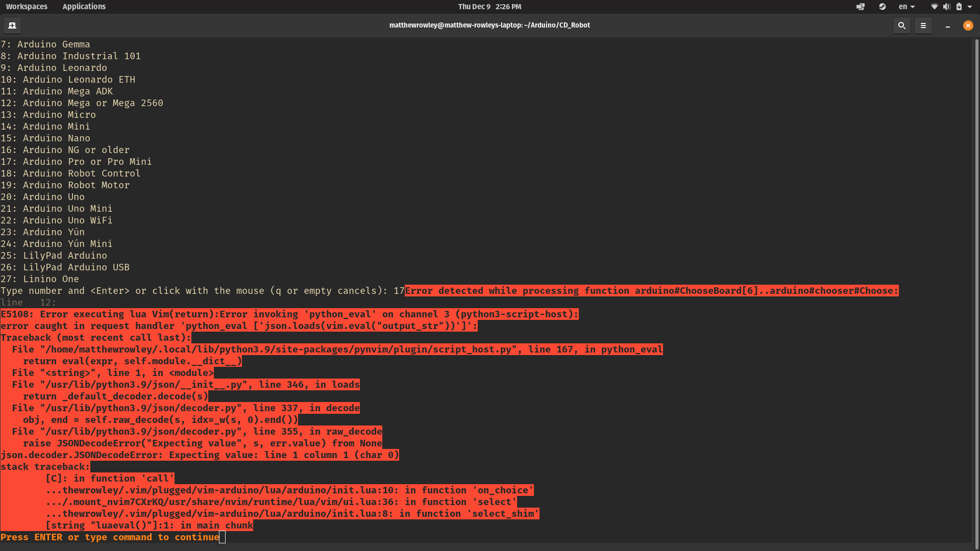Open the keyboard layout dropdown labeled en
The width and height of the screenshot is (980, 551).
(x=905, y=7)
